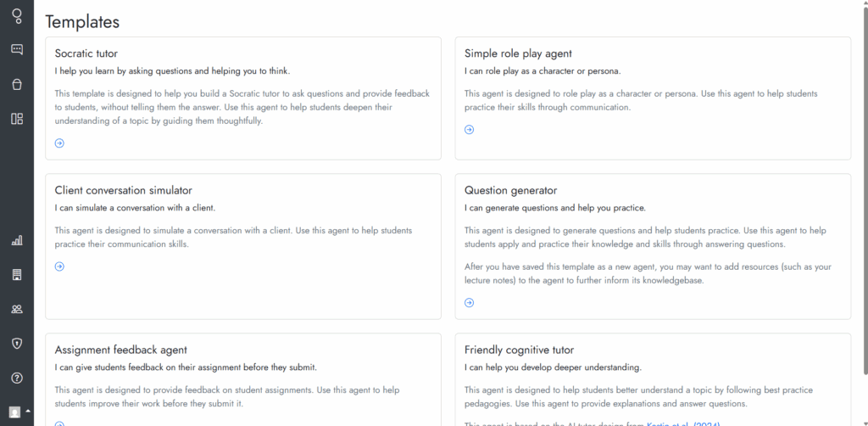Open the Assignment feedback agent card
This screenshot has width=868, height=426.
[x=243, y=379]
